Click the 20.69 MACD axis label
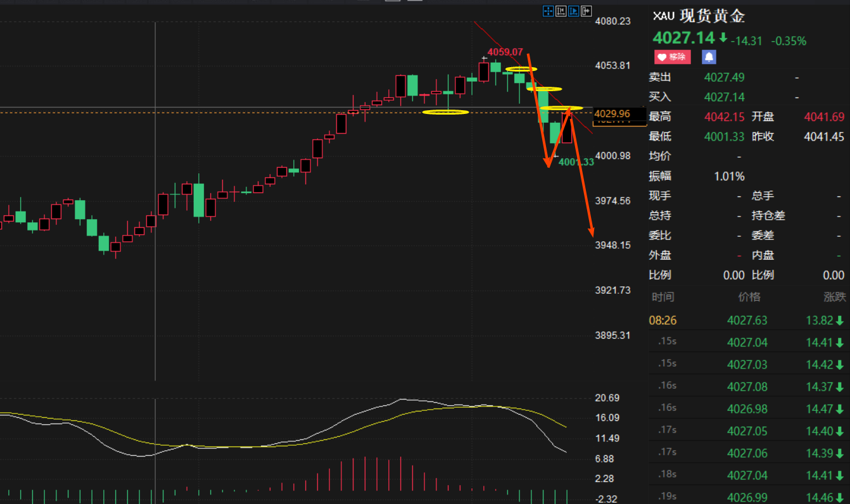 [608, 398]
